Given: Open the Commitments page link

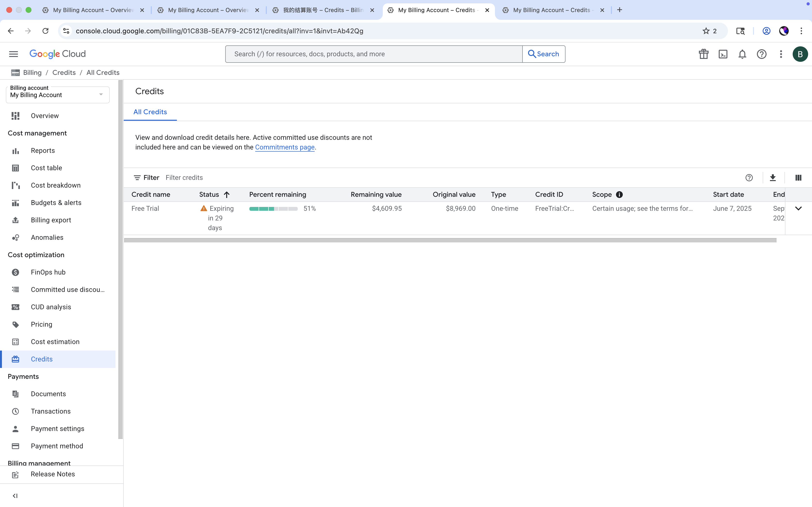Looking at the screenshot, I should [x=284, y=147].
